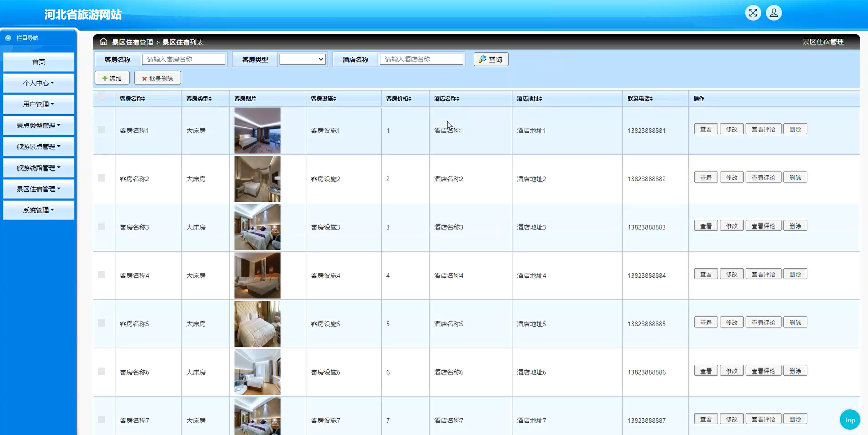Click 查看评论 button for 客房名称3
Image resolution: width=868 pixels, height=435 pixels.
pyautogui.click(x=763, y=226)
